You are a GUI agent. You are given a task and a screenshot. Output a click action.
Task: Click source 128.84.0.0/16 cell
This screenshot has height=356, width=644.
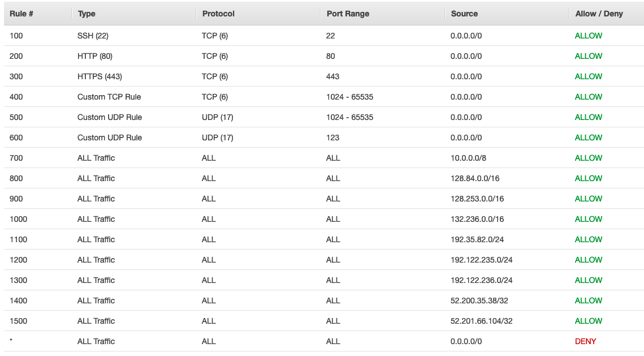(x=475, y=178)
